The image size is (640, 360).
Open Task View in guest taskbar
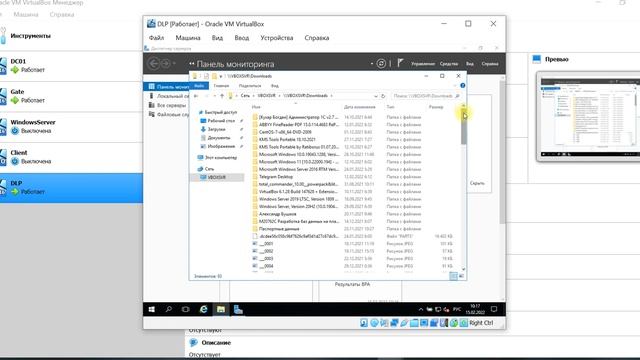185,309
